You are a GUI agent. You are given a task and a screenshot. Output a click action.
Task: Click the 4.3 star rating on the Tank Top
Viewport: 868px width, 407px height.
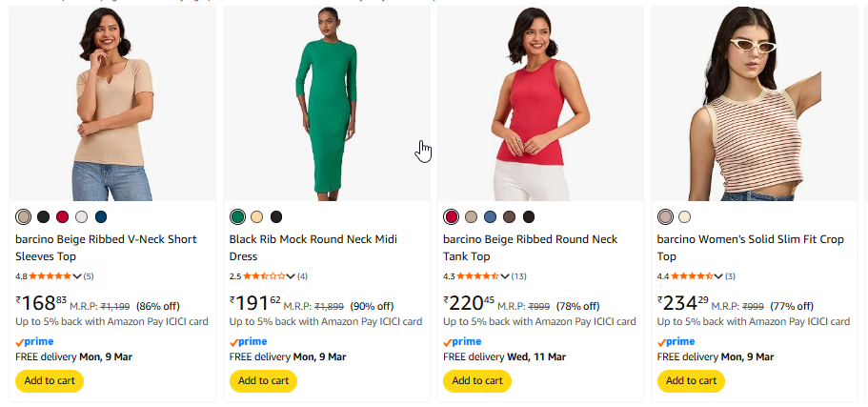tap(477, 276)
